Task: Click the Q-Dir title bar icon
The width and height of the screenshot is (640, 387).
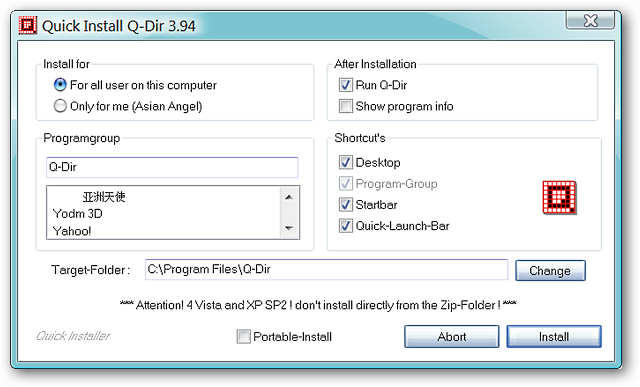Action: tap(27, 25)
